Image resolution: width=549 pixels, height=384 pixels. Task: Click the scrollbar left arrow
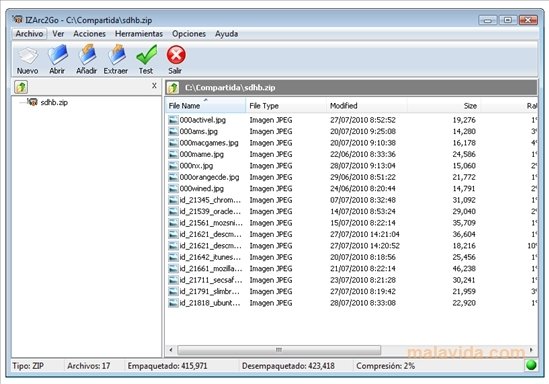[x=171, y=350]
